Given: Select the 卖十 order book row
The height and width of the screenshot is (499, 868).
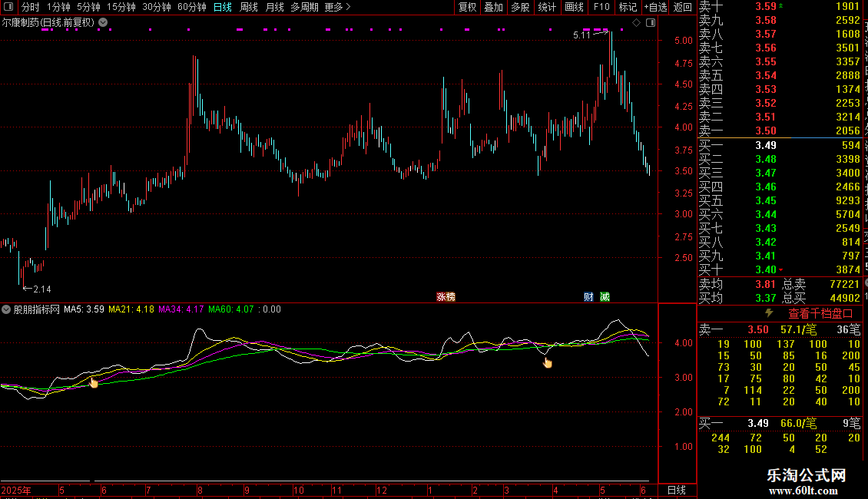Looking at the screenshot, I should 780,7.
